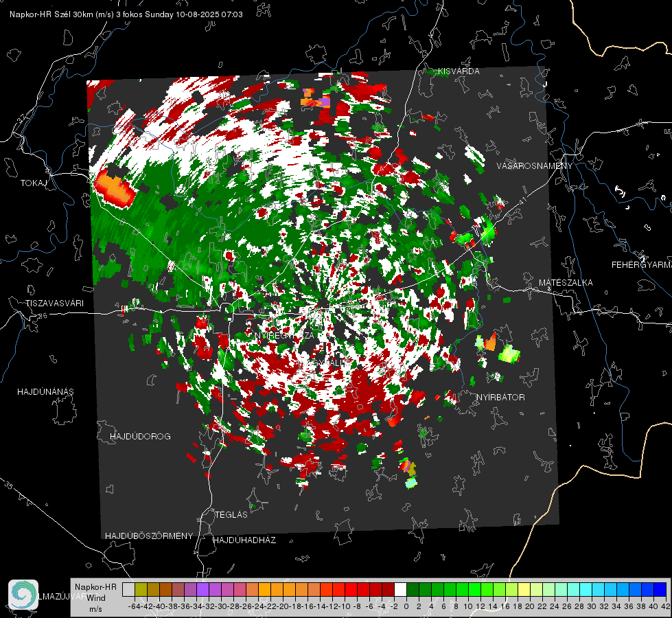Click the FEHÉRGYARMAT label at right edge

(641, 265)
